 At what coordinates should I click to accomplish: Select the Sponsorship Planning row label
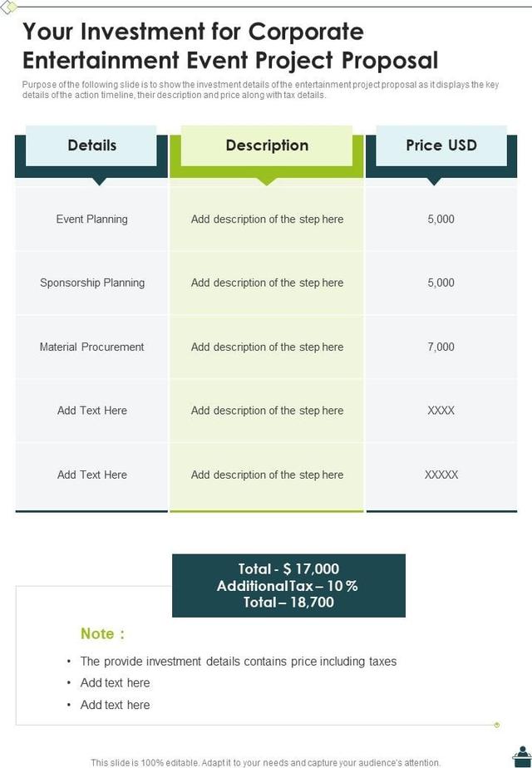[91, 283]
